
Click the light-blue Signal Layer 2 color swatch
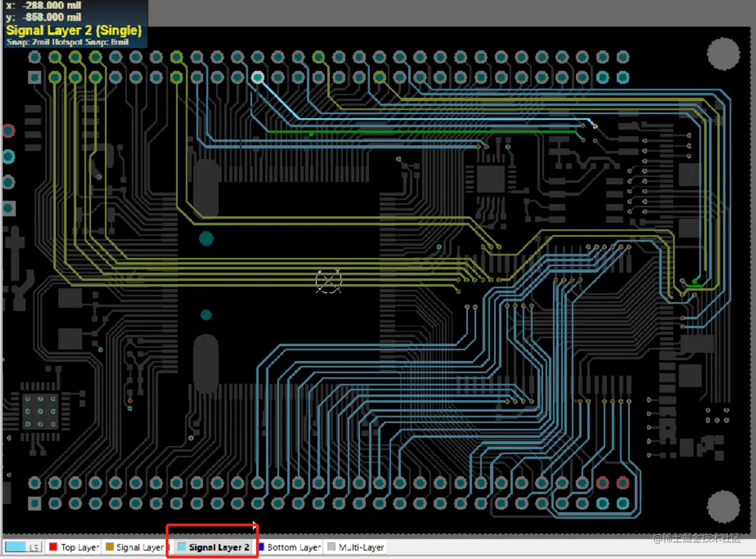[x=182, y=546]
